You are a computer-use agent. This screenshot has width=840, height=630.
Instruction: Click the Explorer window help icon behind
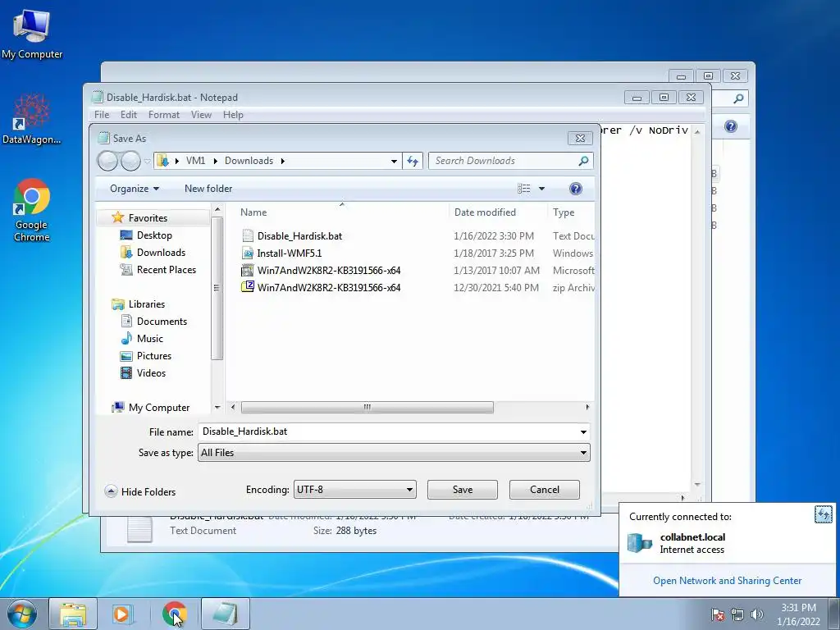[x=731, y=126]
